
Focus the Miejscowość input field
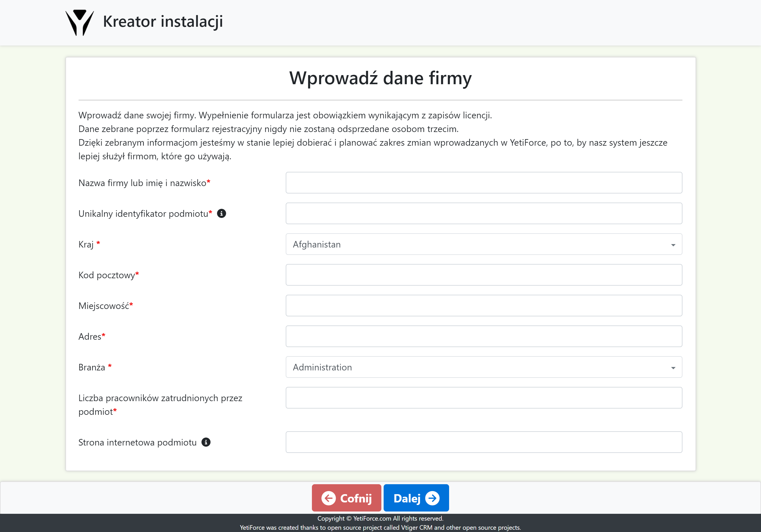484,306
